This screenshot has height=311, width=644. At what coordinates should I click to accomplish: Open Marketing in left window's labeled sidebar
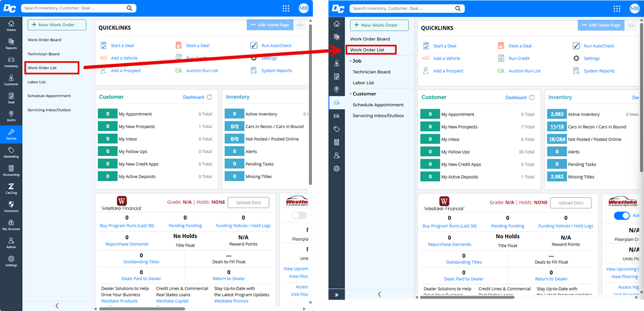(11, 152)
